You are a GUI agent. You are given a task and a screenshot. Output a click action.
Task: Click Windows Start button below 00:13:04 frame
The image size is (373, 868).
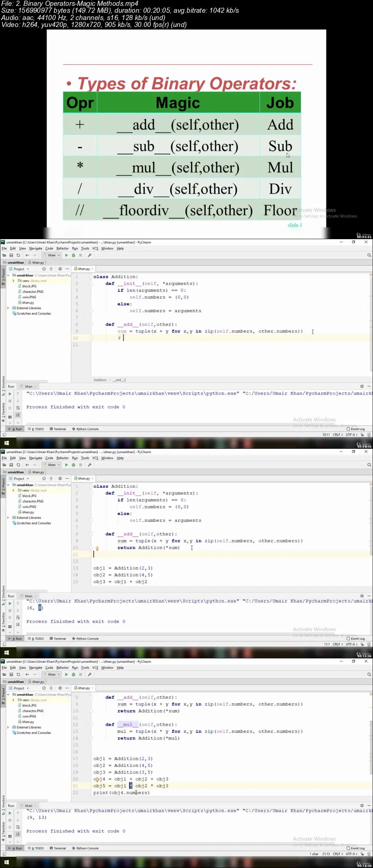pos(6,653)
